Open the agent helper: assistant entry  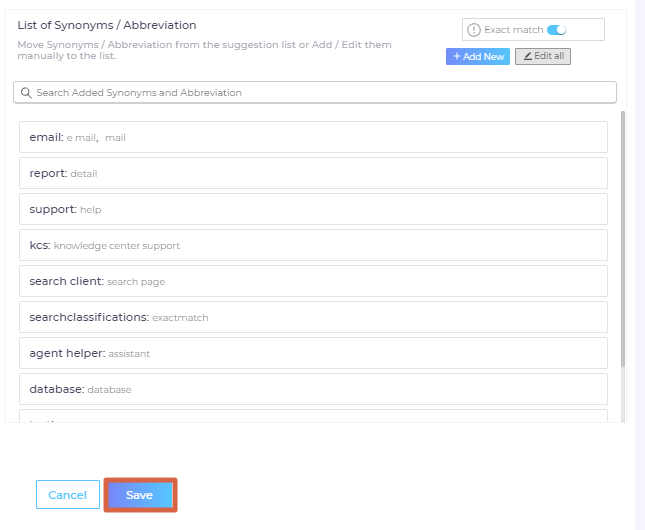point(313,353)
